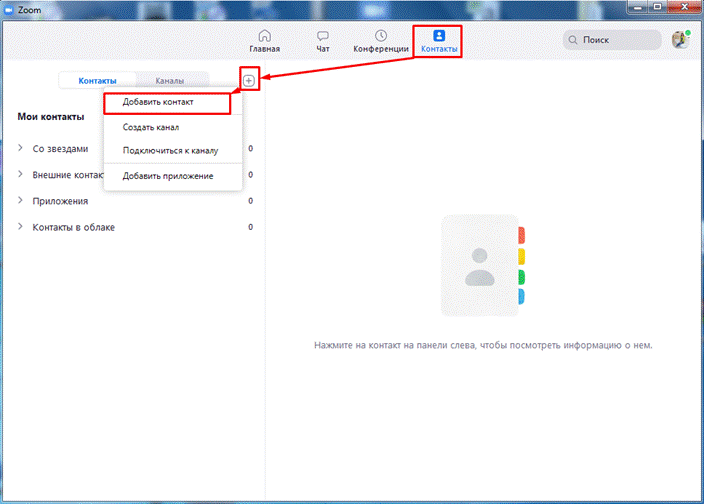The width and height of the screenshot is (704, 504).
Task: Open the Конференции clock icon
Action: [381, 36]
